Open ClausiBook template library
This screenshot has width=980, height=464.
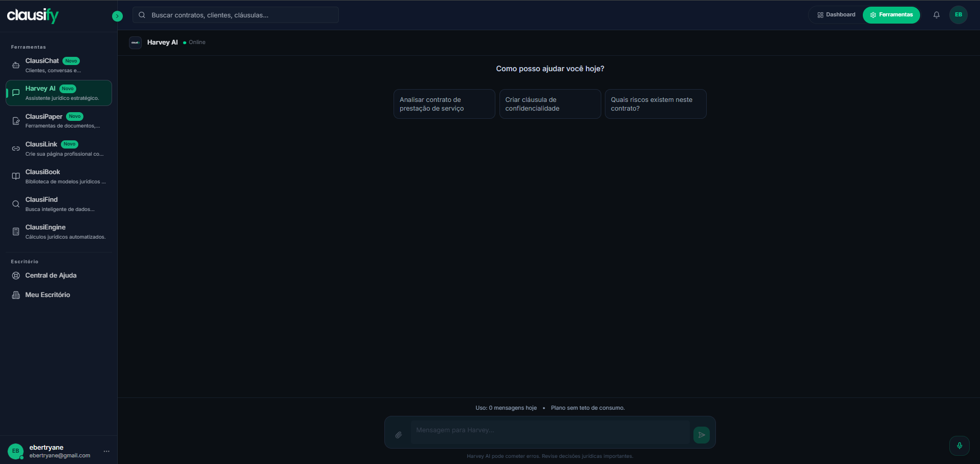pos(58,176)
